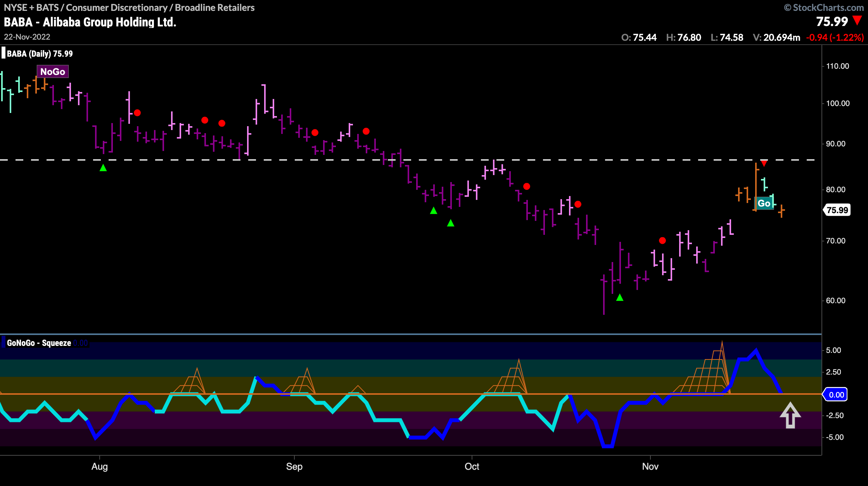Click the red dot near 70 in late October
868x486 pixels.
click(662, 241)
